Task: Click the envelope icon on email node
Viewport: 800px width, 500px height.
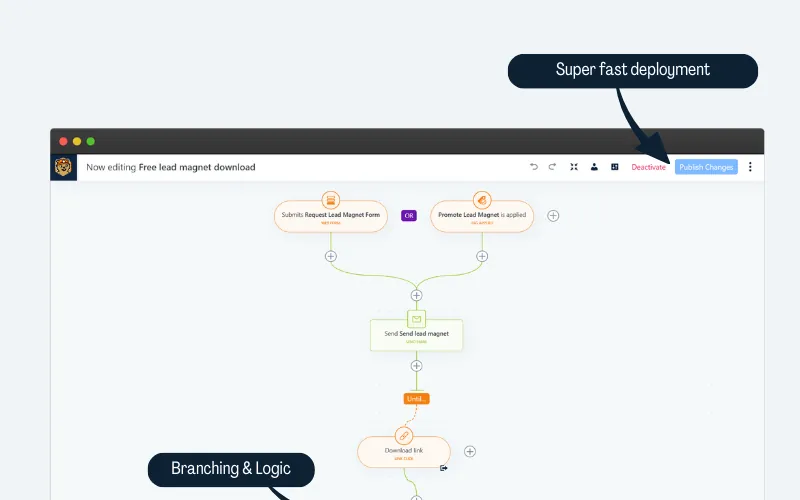Action: coord(416,319)
